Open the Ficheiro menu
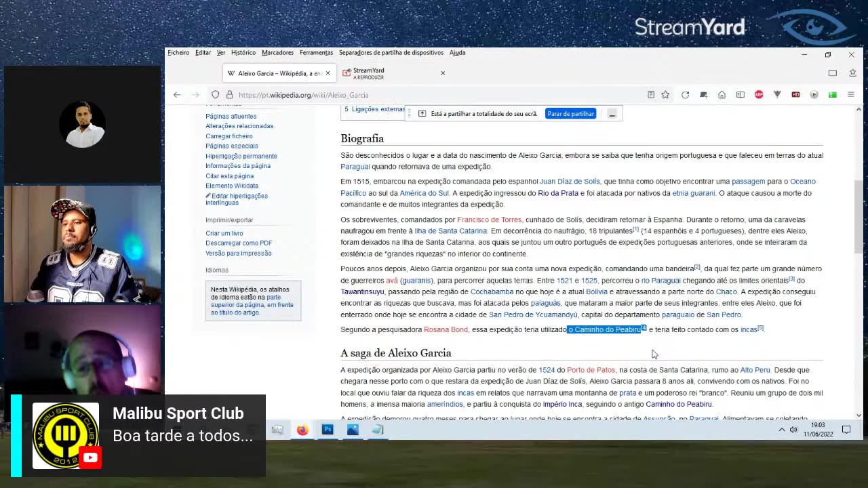 pyautogui.click(x=178, y=53)
